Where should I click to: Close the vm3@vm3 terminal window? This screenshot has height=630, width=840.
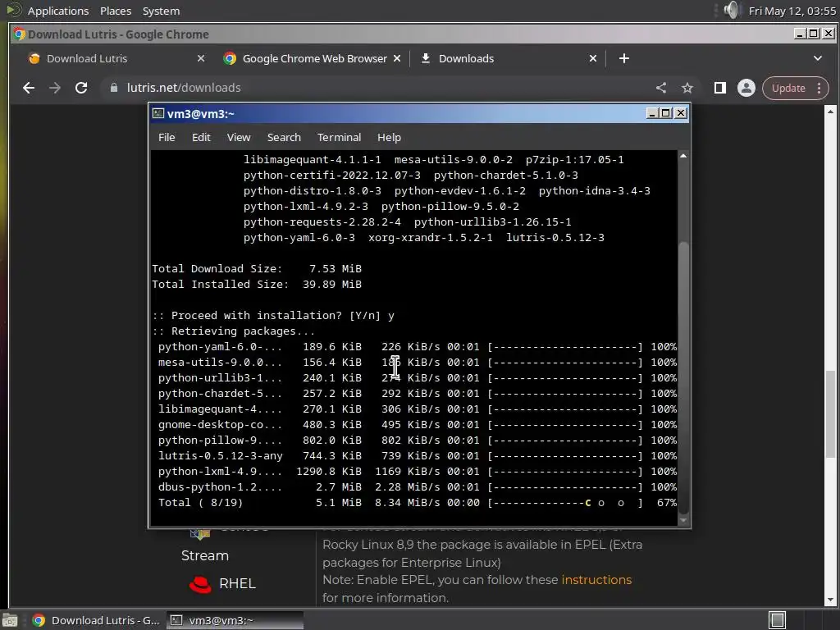click(x=680, y=113)
